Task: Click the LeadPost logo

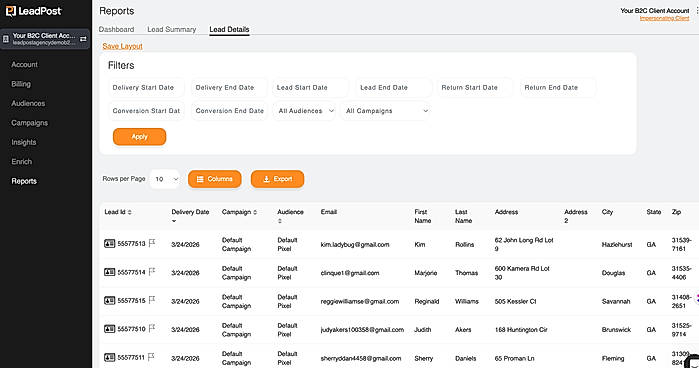Action: coord(33,11)
